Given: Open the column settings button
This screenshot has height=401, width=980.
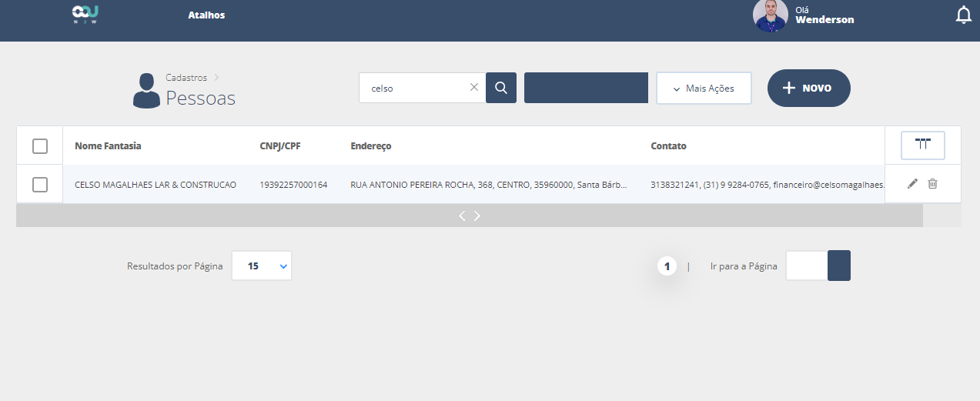Looking at the screenshot, I should pyautogui.click(x=923, y=145).
